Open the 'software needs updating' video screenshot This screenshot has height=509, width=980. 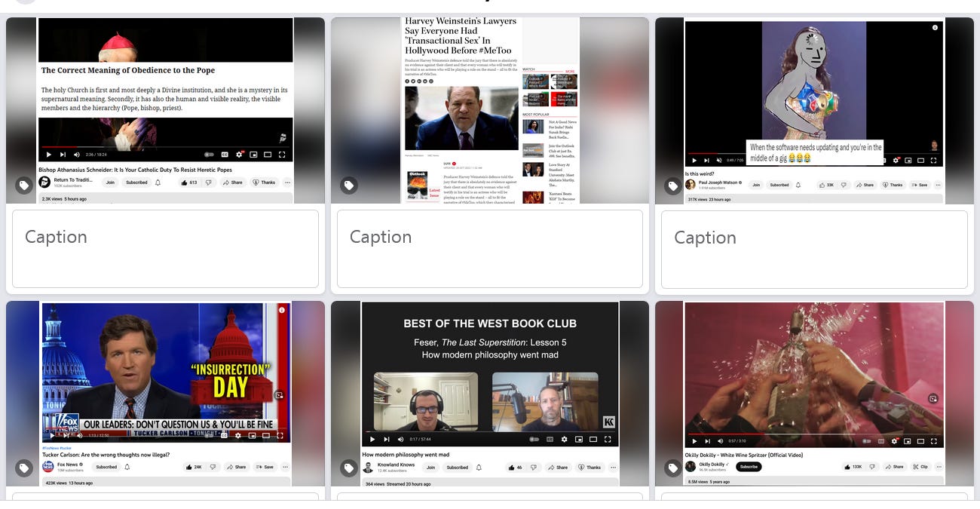point(814,111)
